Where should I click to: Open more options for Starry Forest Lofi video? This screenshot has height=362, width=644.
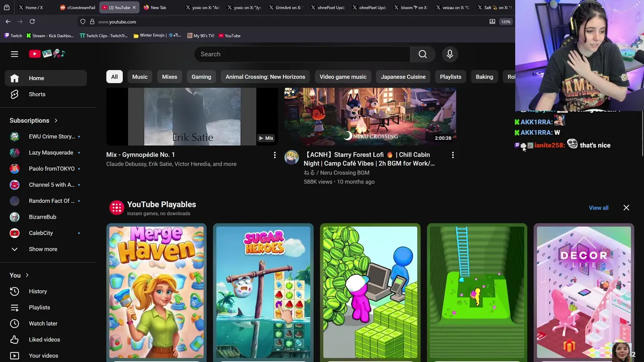(453, 155)
